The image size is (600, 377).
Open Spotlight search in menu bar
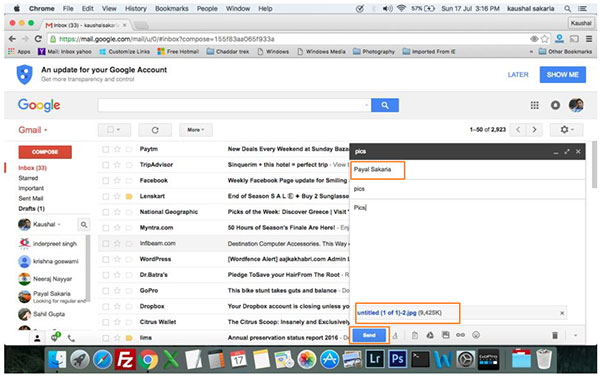pos(567,8)
